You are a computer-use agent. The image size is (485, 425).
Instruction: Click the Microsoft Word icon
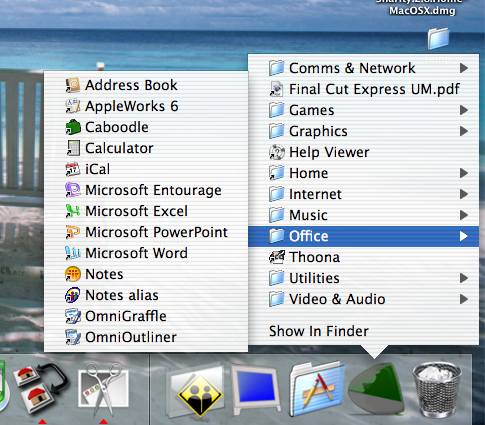pyautogui.click(x=73, y=253)
